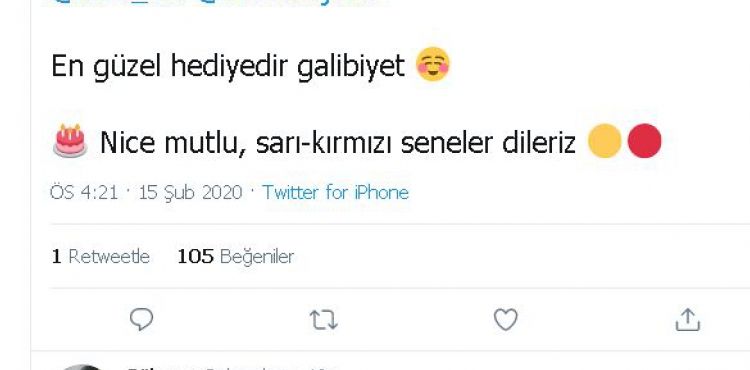The image size is (750, 370).
Task: Click the first cut-off blue mention above the tweet
Action: 122,2
